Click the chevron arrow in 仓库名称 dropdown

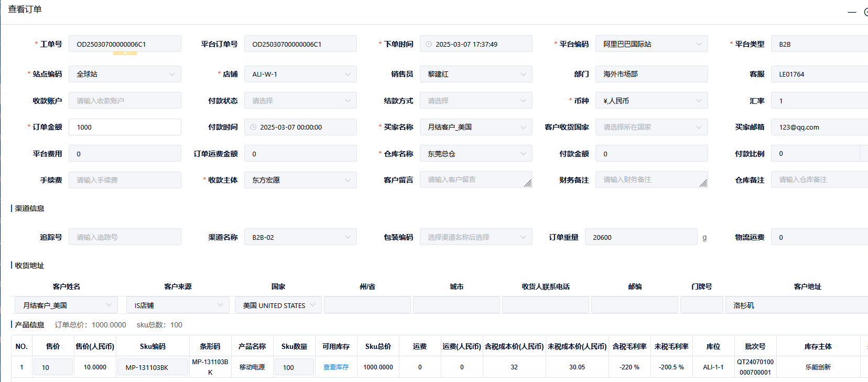[x=523, y=154]
